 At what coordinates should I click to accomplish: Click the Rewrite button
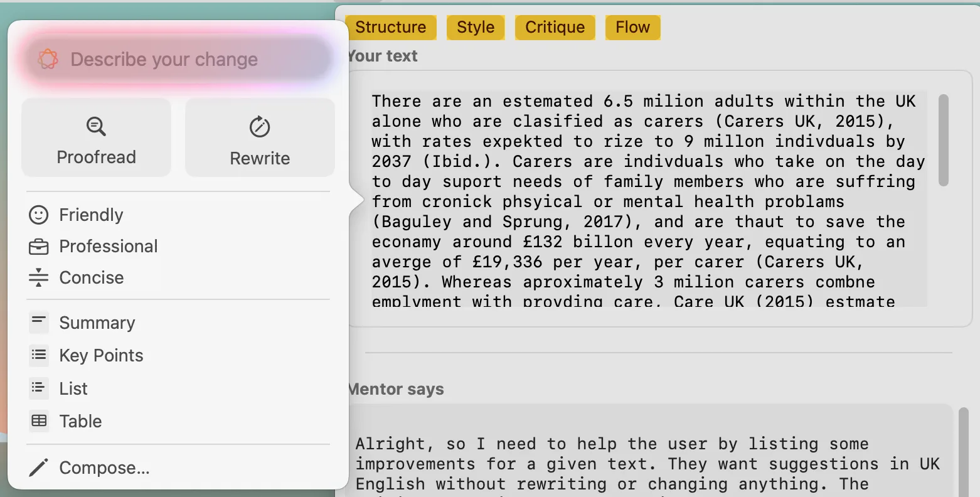click(x=259, y=137)
